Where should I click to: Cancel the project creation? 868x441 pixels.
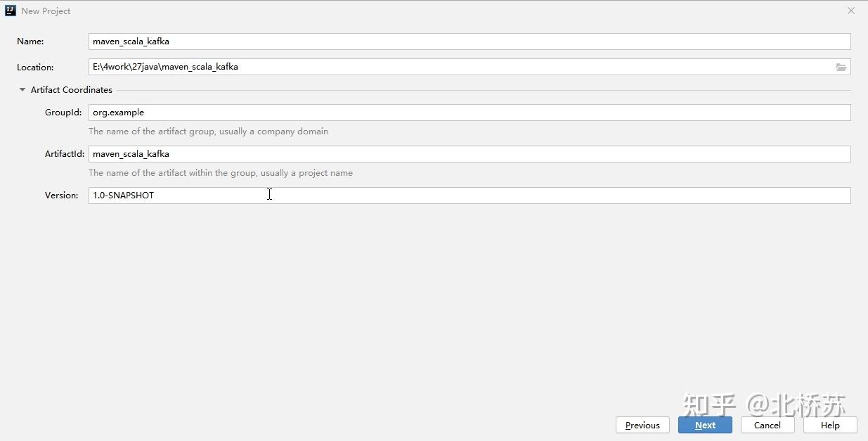pos(767,425)
